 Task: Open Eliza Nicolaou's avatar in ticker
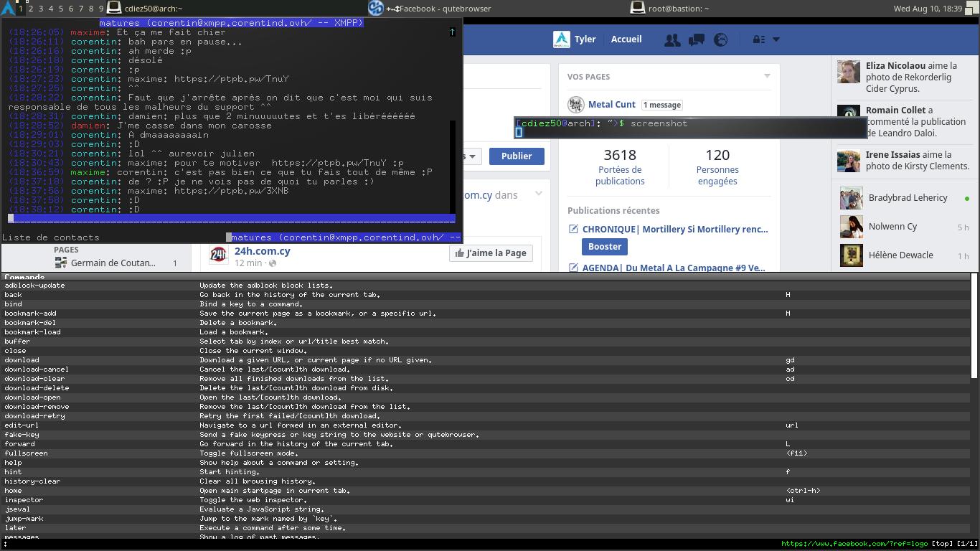click(849, 72)
